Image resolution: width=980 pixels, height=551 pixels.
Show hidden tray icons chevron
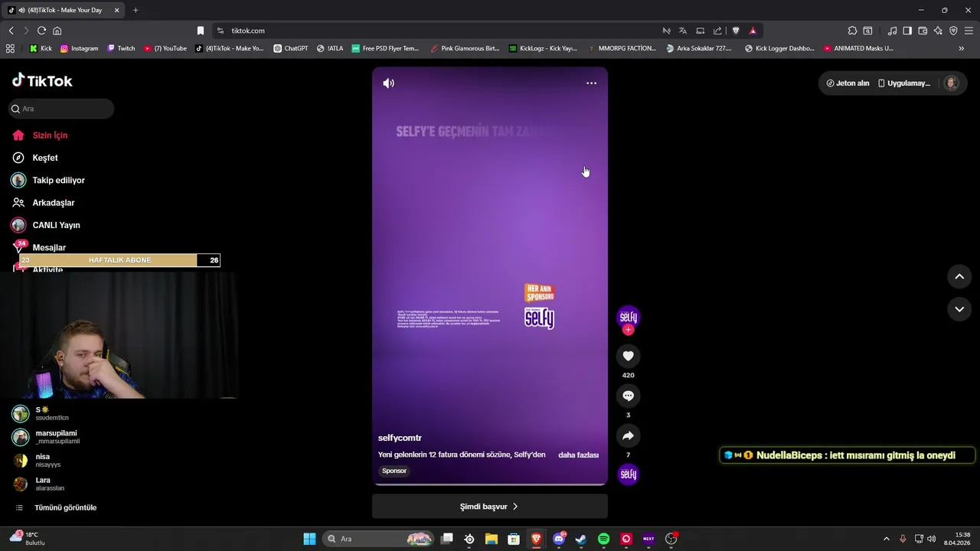coord(887,539)
